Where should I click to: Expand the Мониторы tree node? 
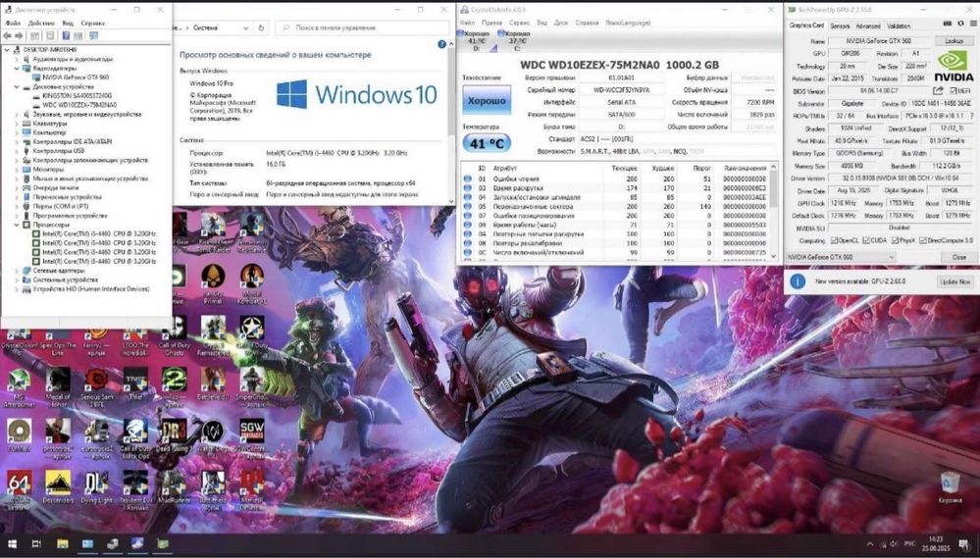[17, 170]
